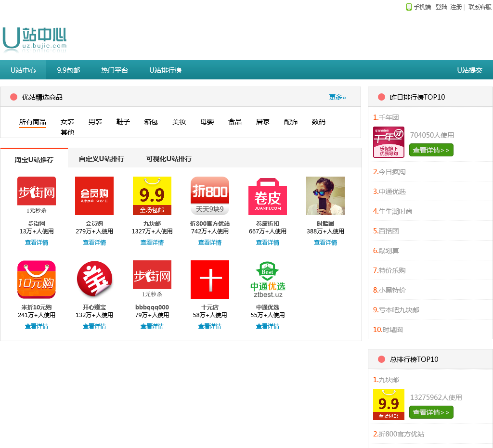Click the 9.9 logo in 总排行榜

coord(389,404)
